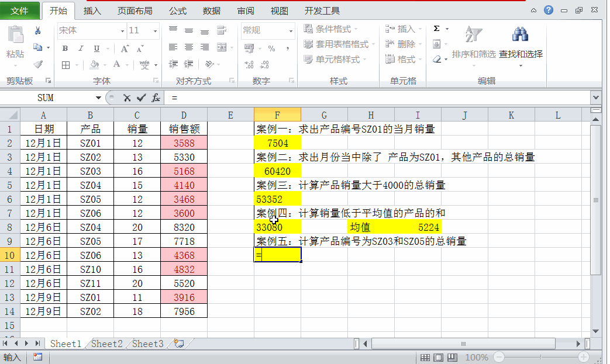Apply Comma style
This screenshot has height=364, width=610.
pyautogui.click(x=288, y=48)
